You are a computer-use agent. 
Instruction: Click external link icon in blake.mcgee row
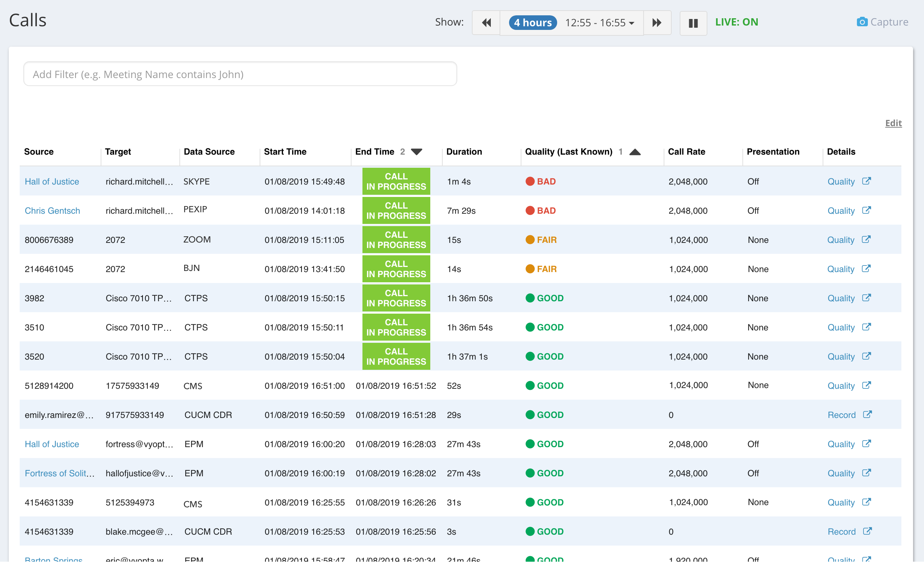point(867,531)
